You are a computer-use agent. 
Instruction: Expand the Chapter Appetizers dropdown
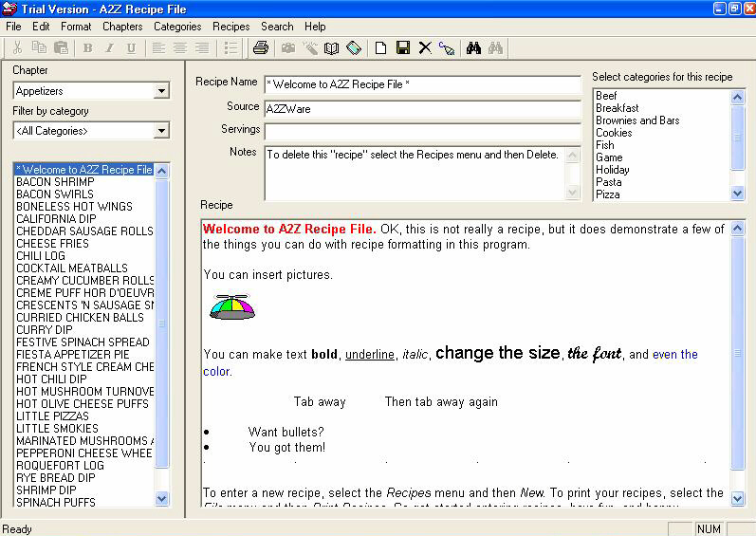161,91
